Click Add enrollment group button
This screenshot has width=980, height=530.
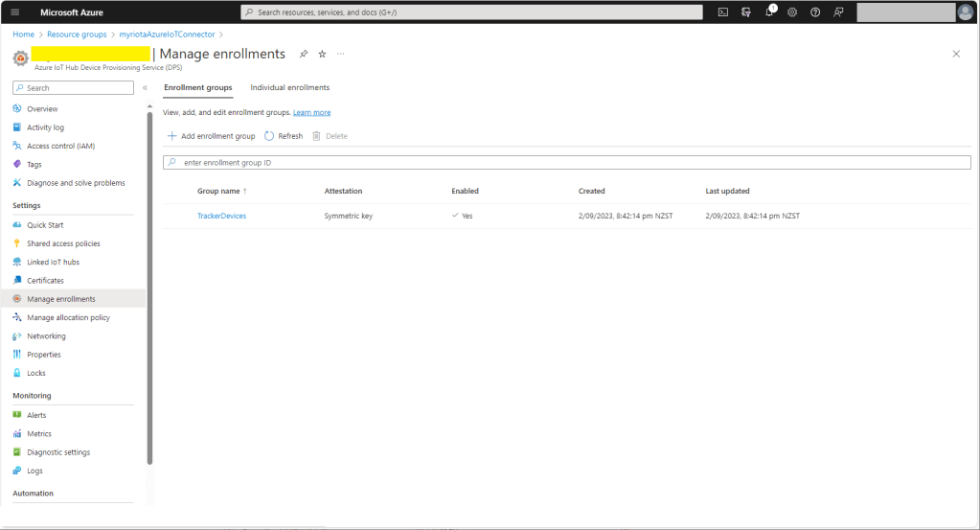211,136
